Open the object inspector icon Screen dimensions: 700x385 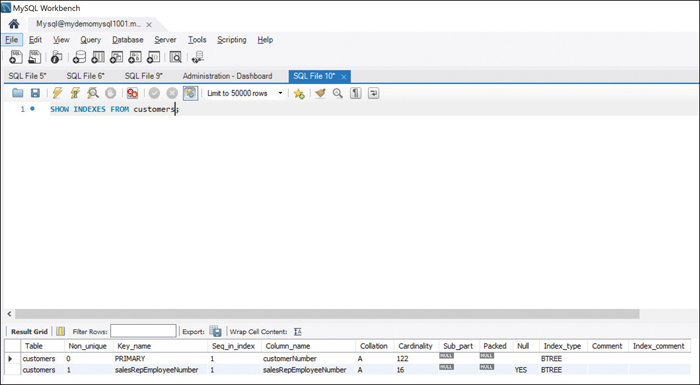[56, 57]
